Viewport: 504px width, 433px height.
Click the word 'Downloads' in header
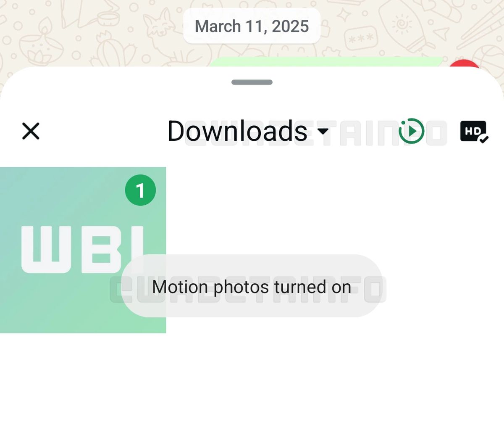click(237, 131)
